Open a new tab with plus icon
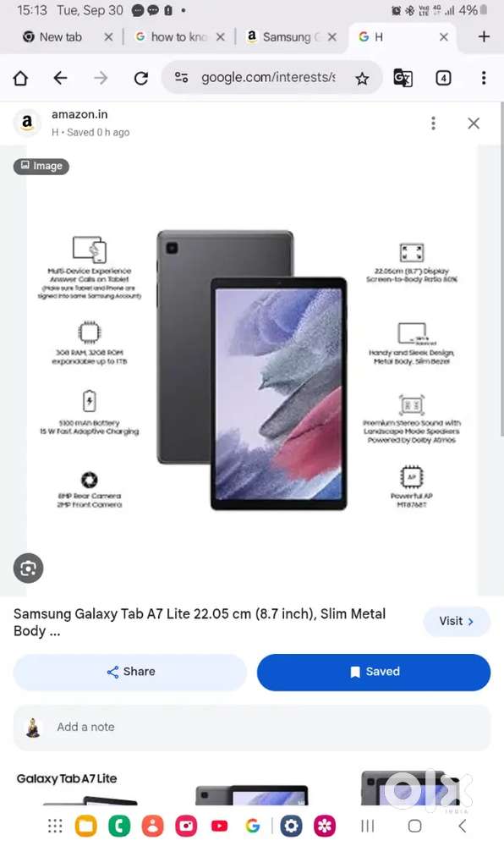The width and height of the screenshot is (504, 846). pos(484,36)
